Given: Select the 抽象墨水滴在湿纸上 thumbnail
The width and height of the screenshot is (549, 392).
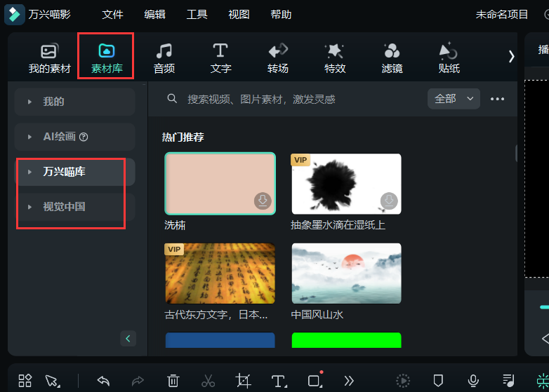Looking at the screenshot, I should point(346,184).
